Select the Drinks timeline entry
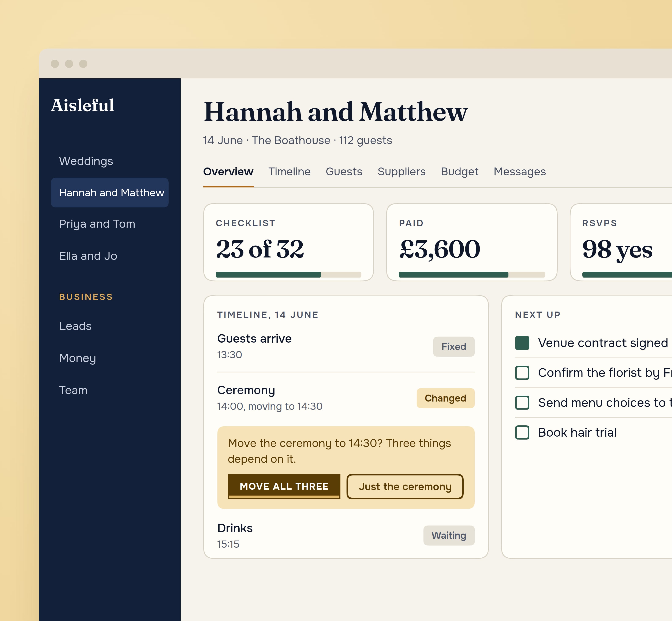The width and height of the screenshot is (672, 621). coord(346,535)
